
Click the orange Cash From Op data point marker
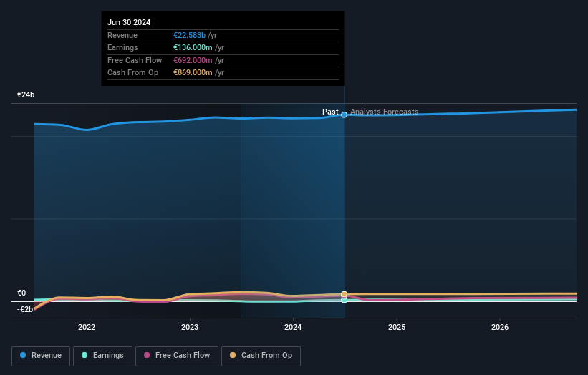344,294
